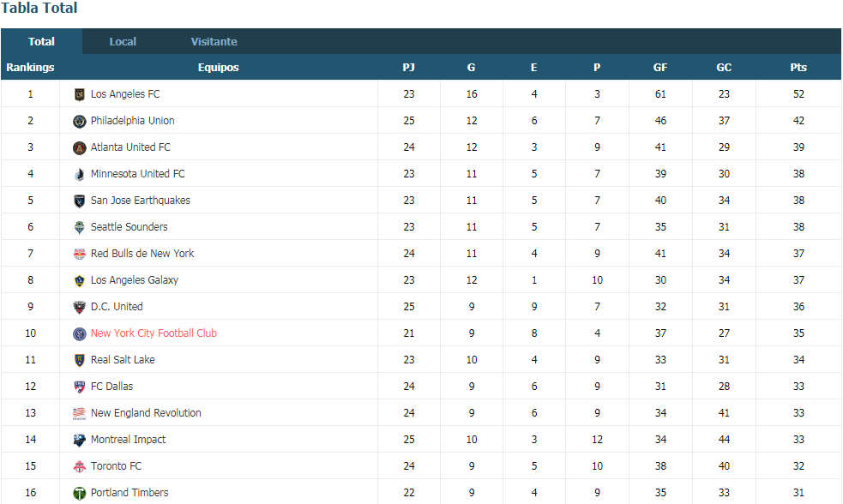Viewport: 843px width, 504px height.
Task: Open New York City Football Club link
Action: (x=154, y=333)
